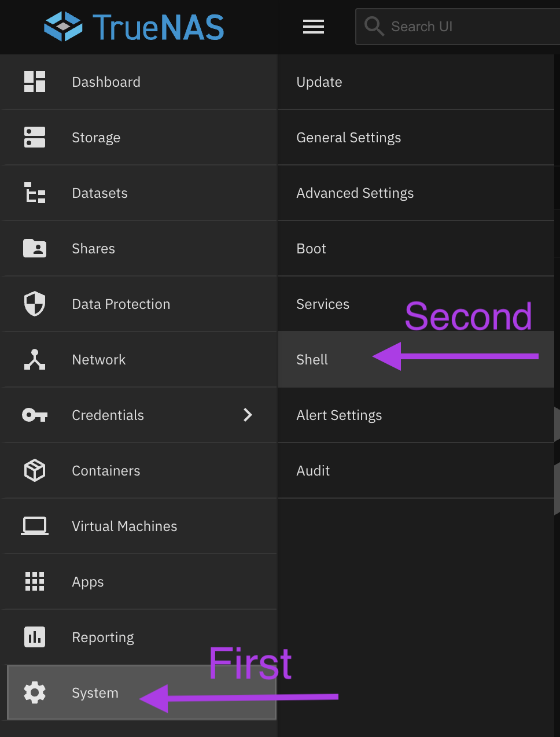Select Update in System submenu
This screenshot has height=737, width=560.
(319, 82)
